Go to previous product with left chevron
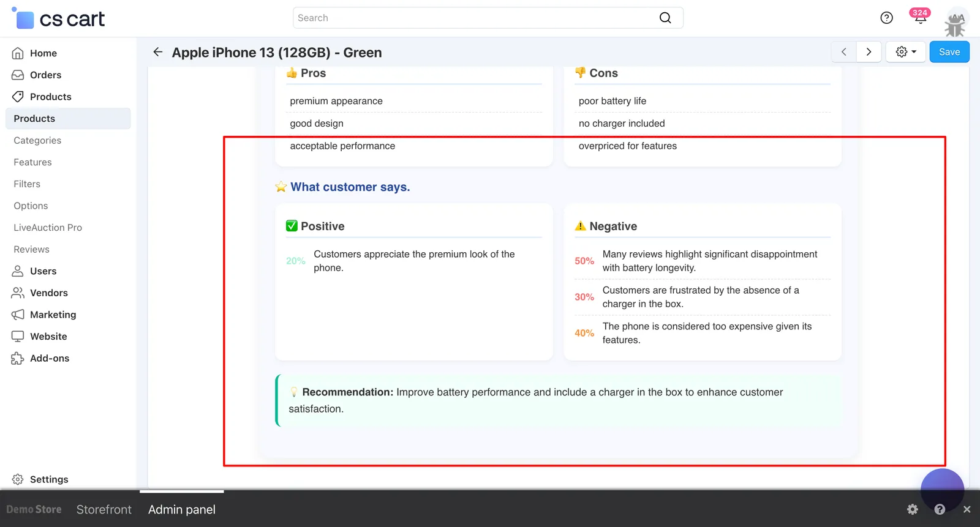Image resolution: width=980 pixels, height=527 pixels. 844,52
